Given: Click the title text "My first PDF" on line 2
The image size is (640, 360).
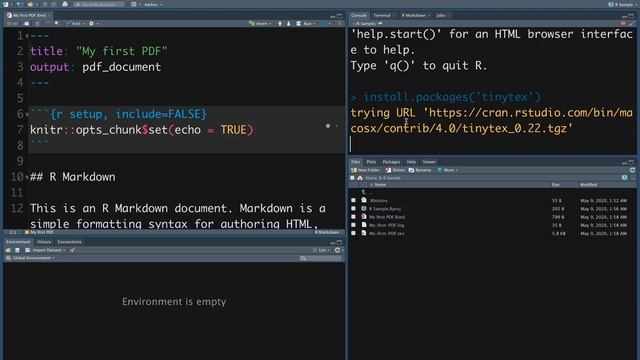Looking at the screenshot, I should (x=122, y=51).
